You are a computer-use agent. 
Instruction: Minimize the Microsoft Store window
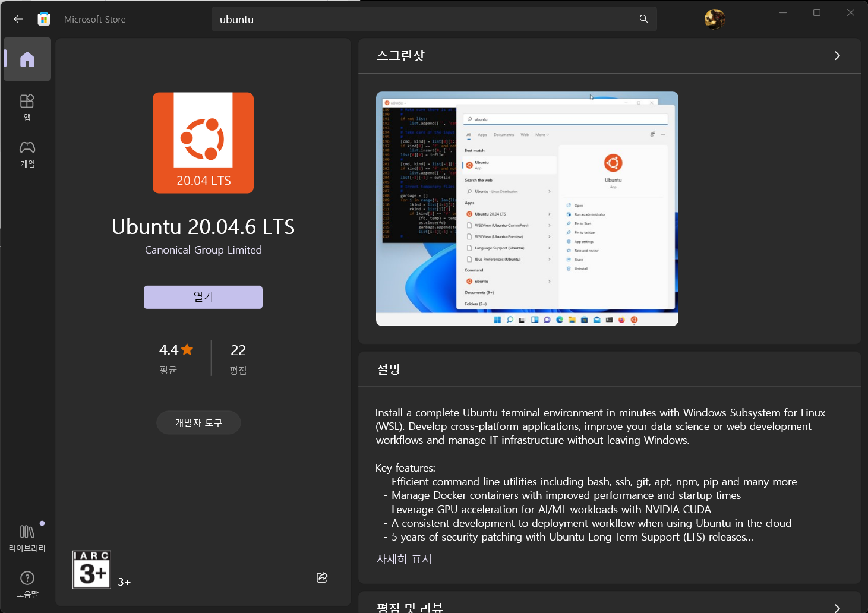click(783, 12)
